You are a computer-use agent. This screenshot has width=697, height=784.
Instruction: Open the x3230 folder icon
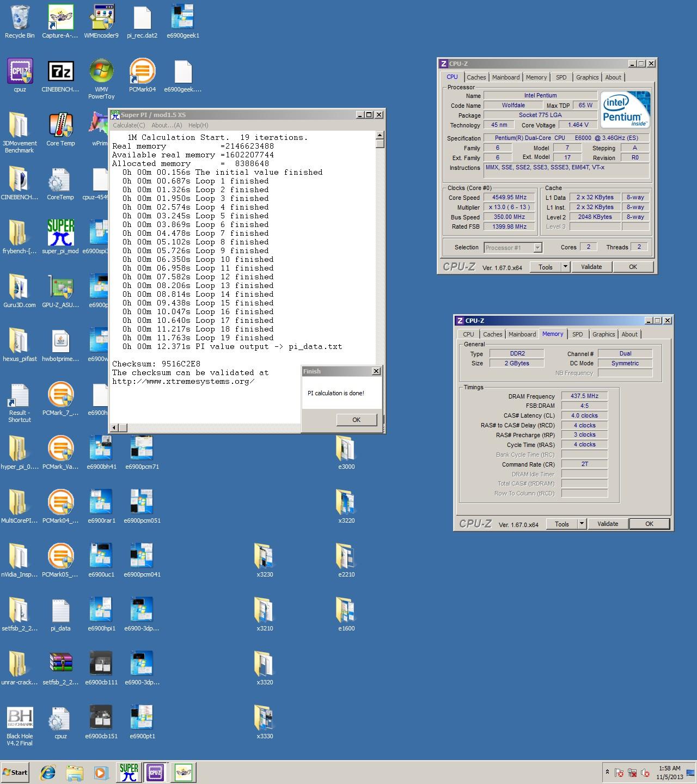[x=265, y=561]
